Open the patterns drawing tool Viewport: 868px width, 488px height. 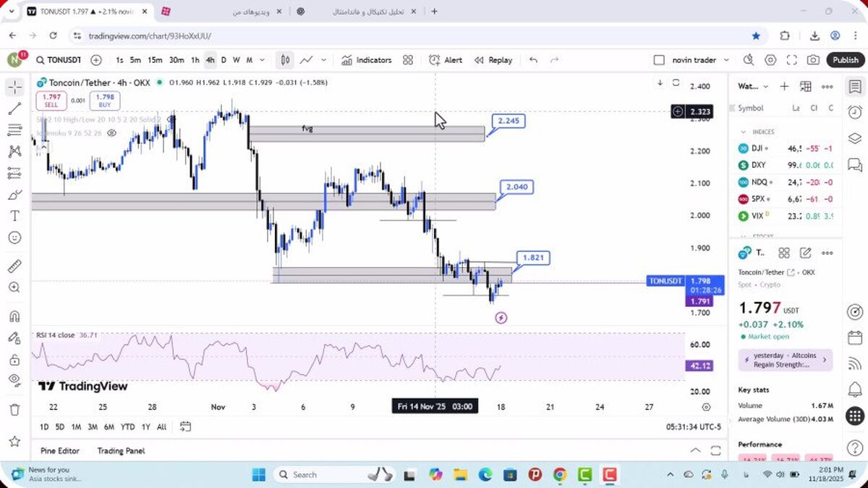14,152
